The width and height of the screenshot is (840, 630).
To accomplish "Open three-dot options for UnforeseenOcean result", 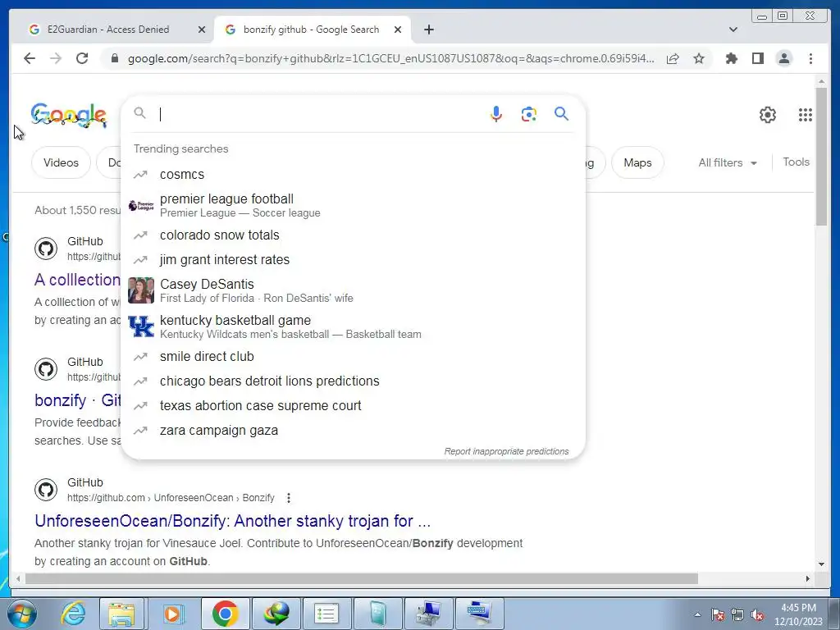I will pyautogui.click(x=289, y=498).
